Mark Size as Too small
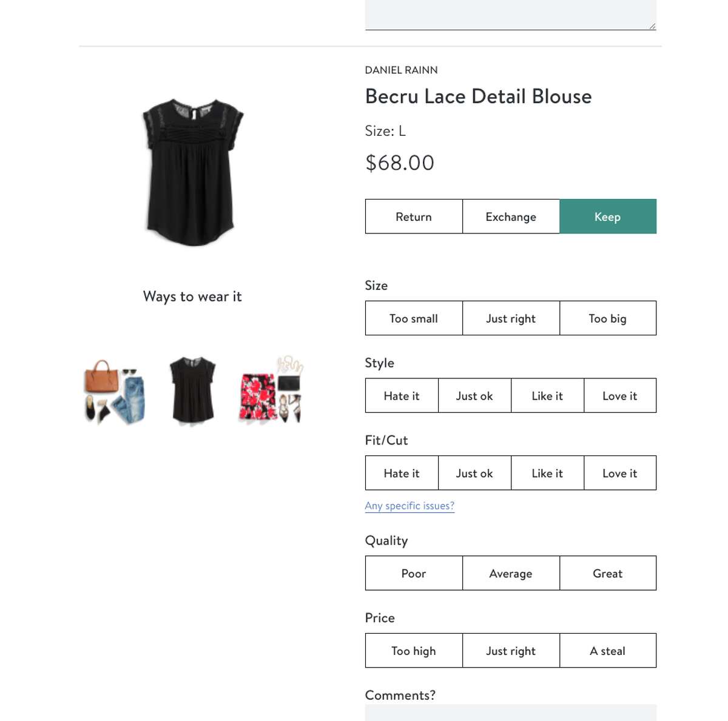Viewport: 728px width, 721px height. click(414, 318)
